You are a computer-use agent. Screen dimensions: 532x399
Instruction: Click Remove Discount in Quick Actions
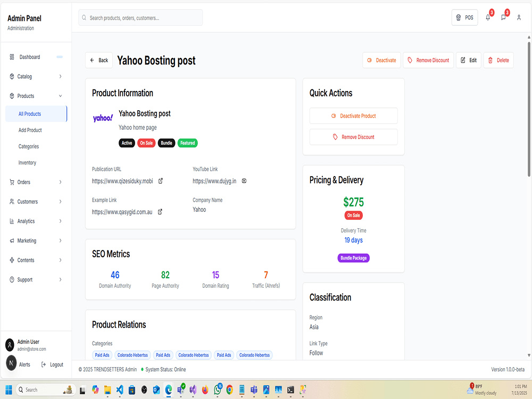pyautogui.click(x=354, y=137)
